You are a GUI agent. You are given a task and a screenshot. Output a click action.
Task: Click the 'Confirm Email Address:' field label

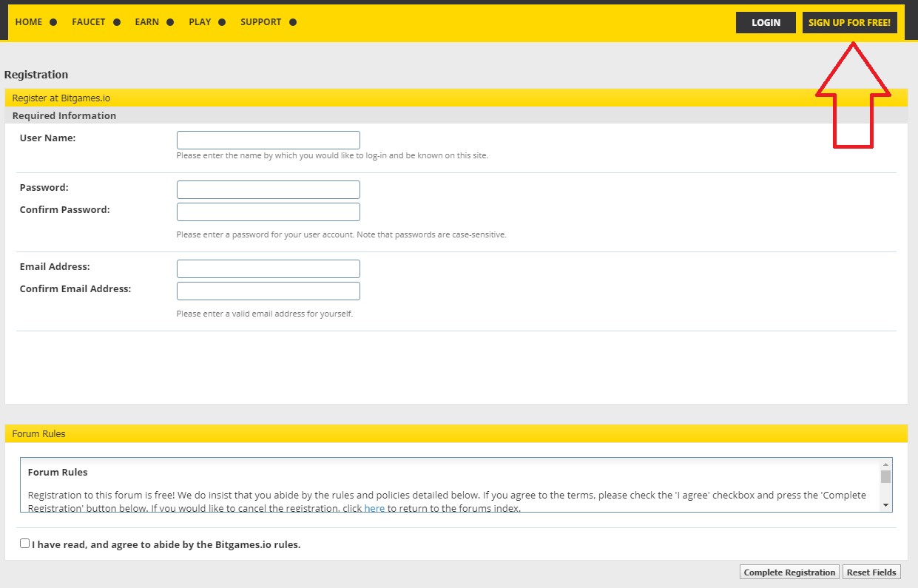75,289
